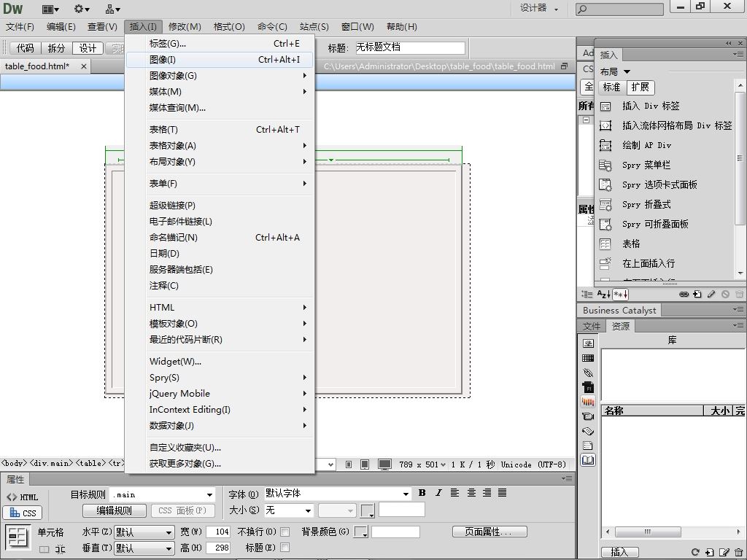Click the justify text icon
Image resolution: width=747 pixels, height=560 pixels.
[502, 493]
